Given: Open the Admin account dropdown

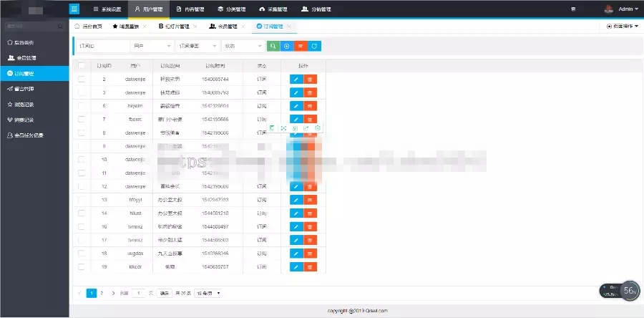Looking at the screenshot, I should point(630,9).
